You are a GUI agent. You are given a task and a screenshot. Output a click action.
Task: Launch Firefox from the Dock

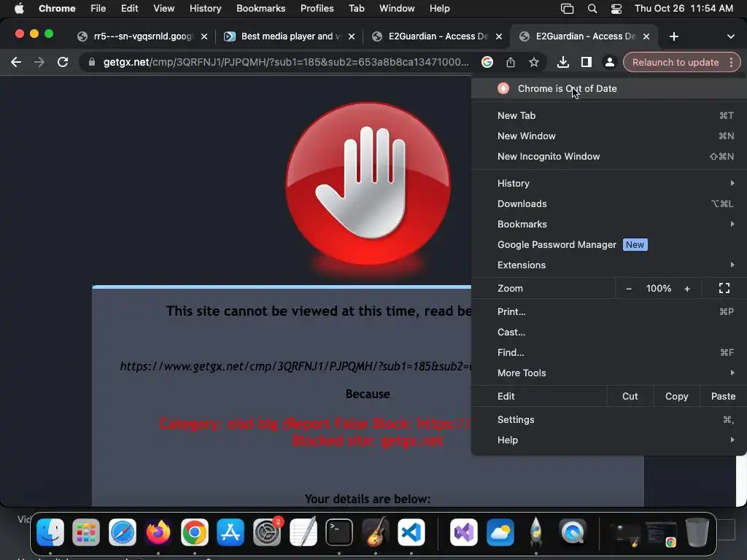pos(158,532)
